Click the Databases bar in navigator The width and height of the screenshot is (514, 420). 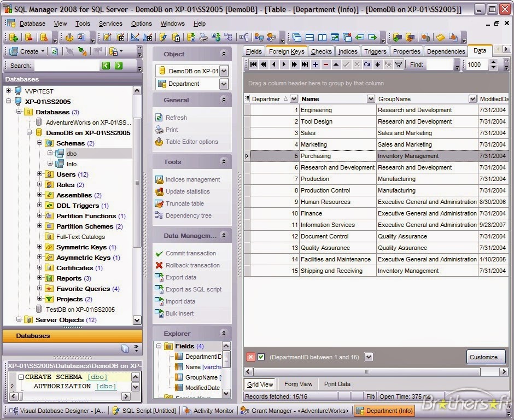click(72, 336)
